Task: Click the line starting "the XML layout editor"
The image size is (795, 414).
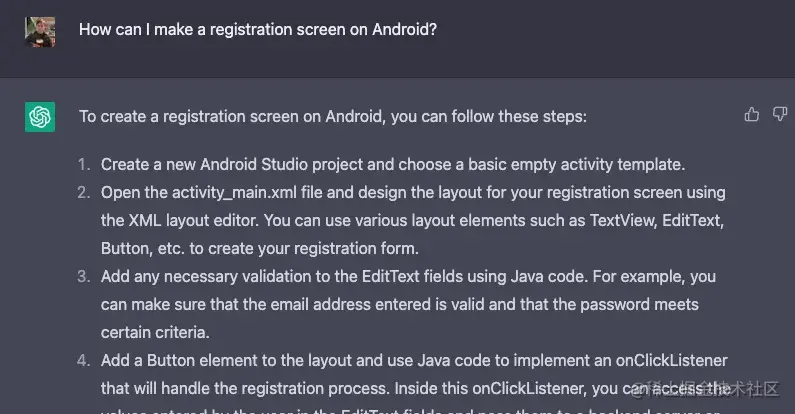Action: (x=412, y=220)
